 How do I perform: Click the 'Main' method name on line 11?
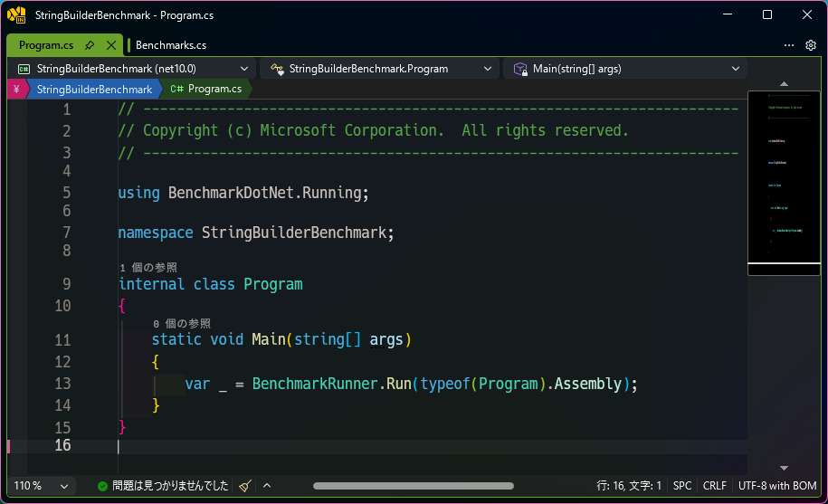[268, 339]
